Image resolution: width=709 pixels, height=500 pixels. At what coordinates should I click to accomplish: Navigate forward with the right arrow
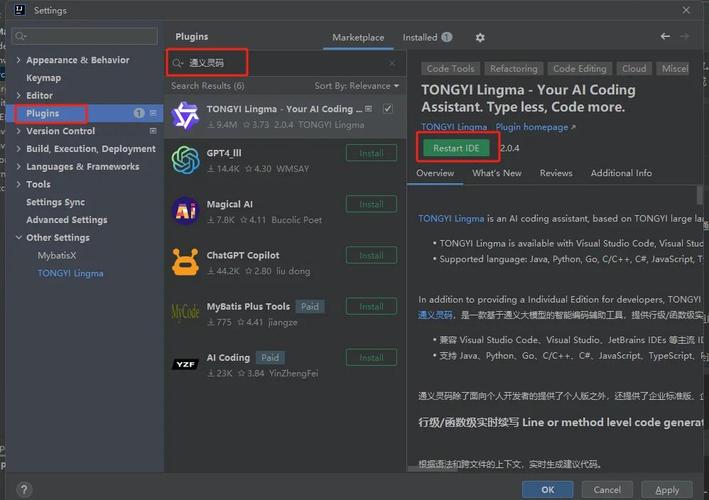point(685,36)
